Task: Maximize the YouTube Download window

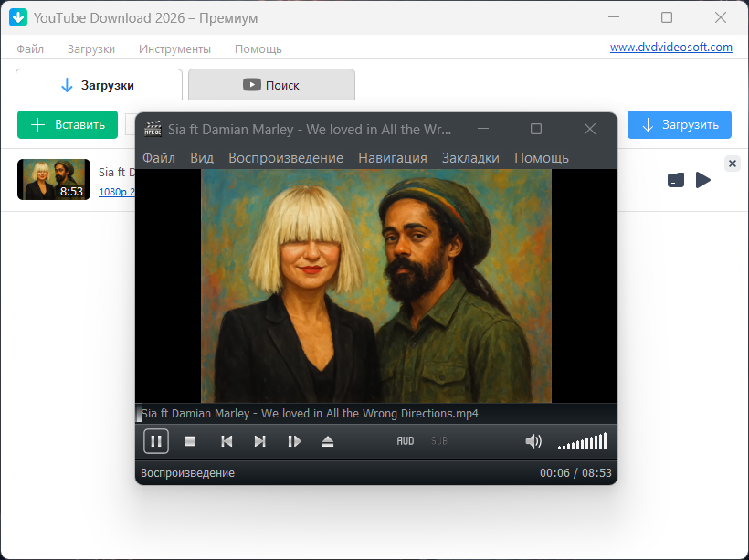Action: coord(667,17)
